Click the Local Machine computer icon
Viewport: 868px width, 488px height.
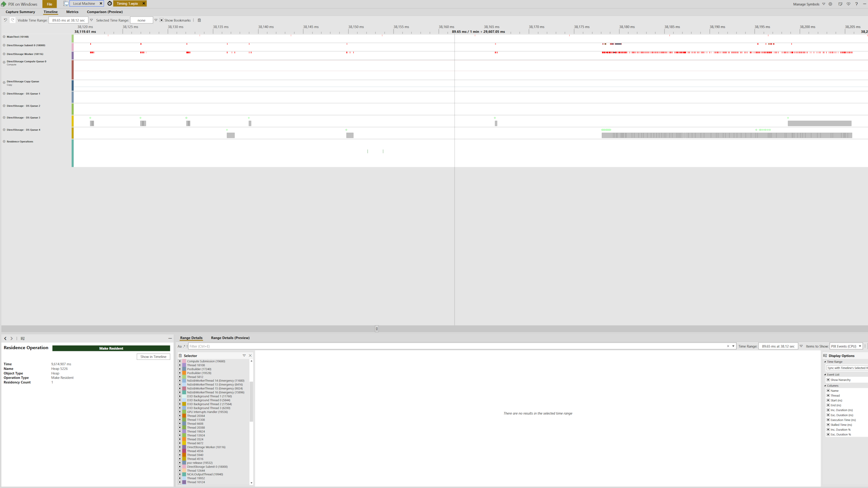[x=66, y=3]
